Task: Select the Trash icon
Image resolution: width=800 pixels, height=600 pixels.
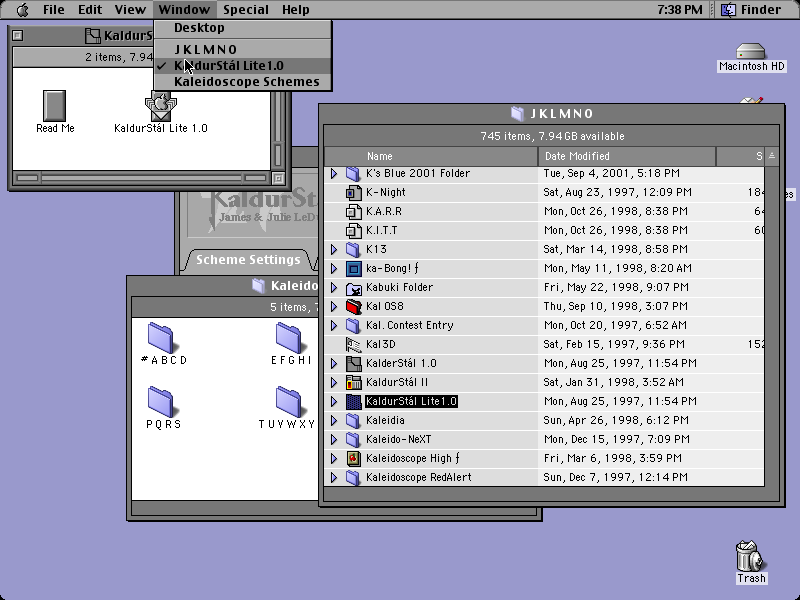Action: tap(750, 556)
